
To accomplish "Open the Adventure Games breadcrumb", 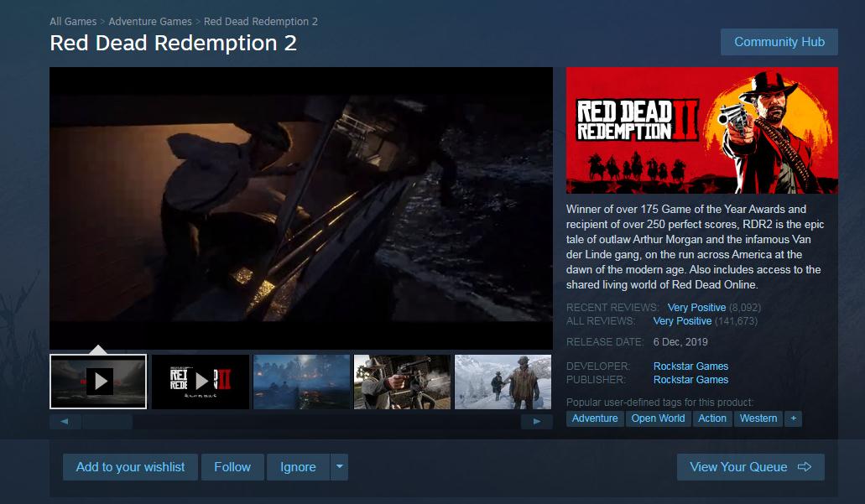I will tap(150, 22).
